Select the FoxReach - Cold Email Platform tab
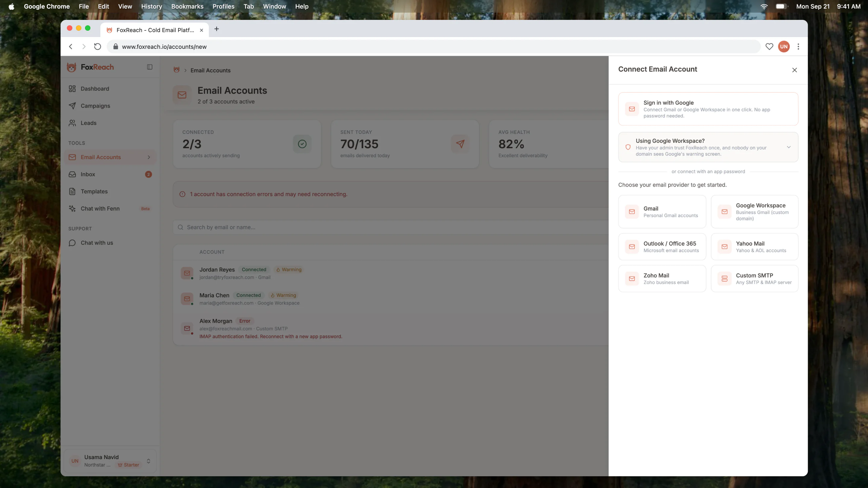The width and height of the screenshot is (868, 488). tap(155, 30)
